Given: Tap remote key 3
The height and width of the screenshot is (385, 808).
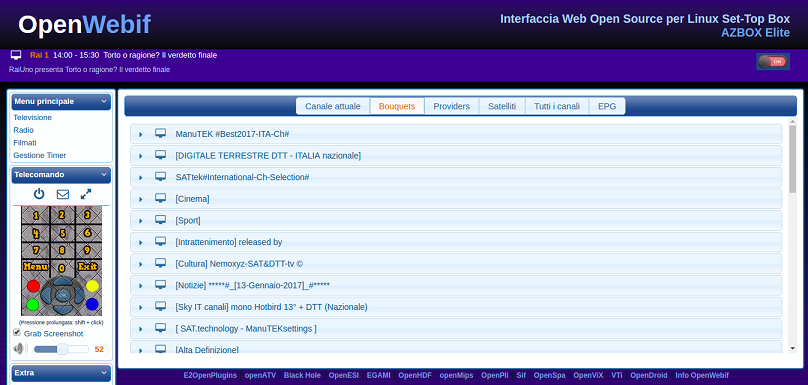Looking at the screenshot, I should (88, 215).
